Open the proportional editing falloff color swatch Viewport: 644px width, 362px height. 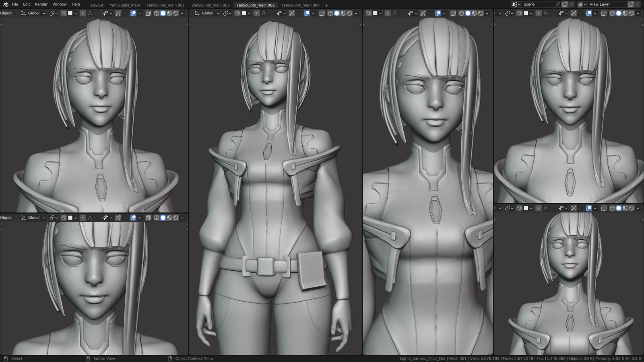point(71,13)
